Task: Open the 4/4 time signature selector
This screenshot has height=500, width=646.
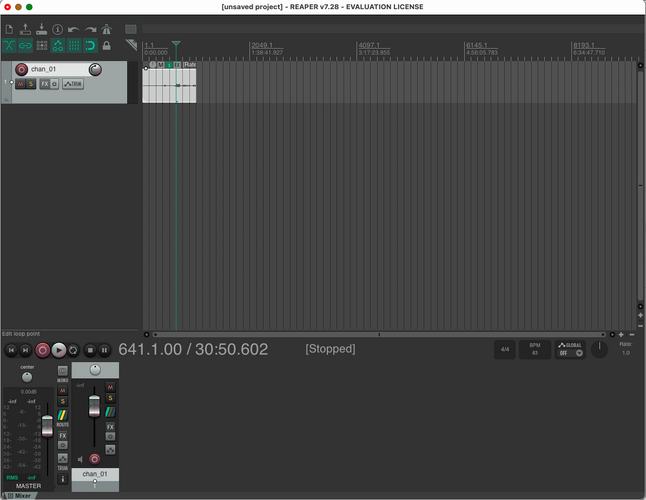Action: pos(505,349)
